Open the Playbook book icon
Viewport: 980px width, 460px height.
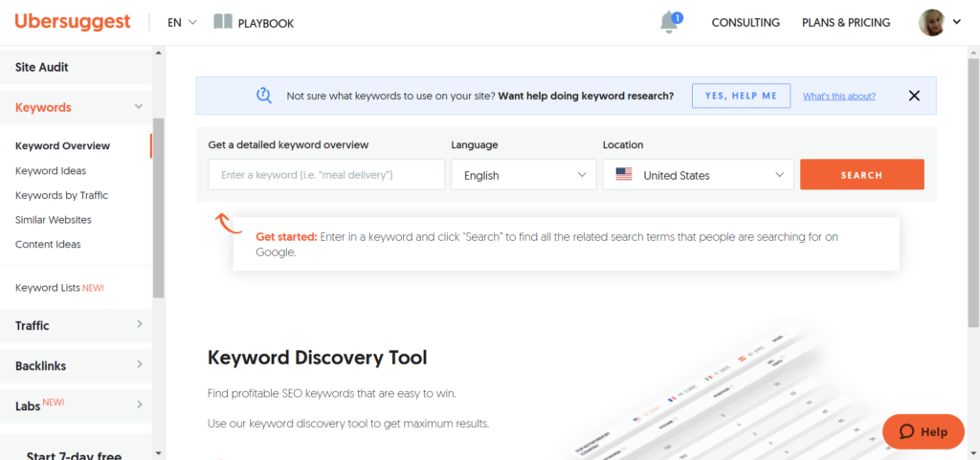[222, 22]
